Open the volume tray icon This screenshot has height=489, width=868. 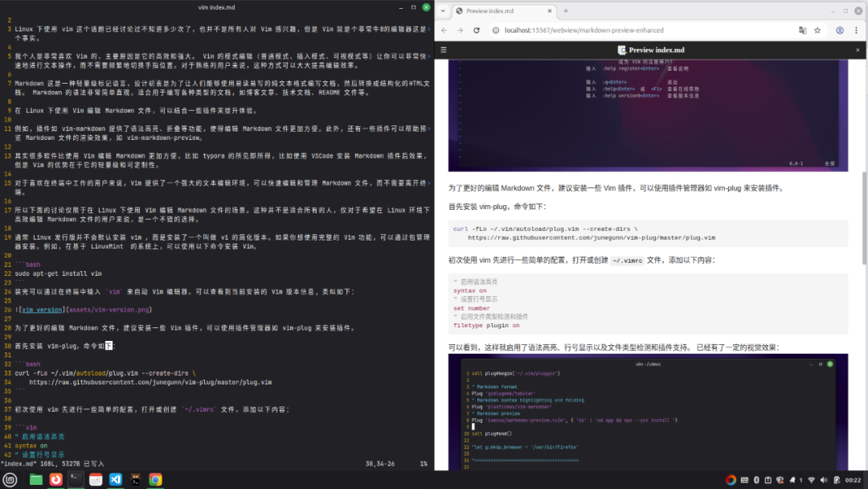tap(824, 480)
